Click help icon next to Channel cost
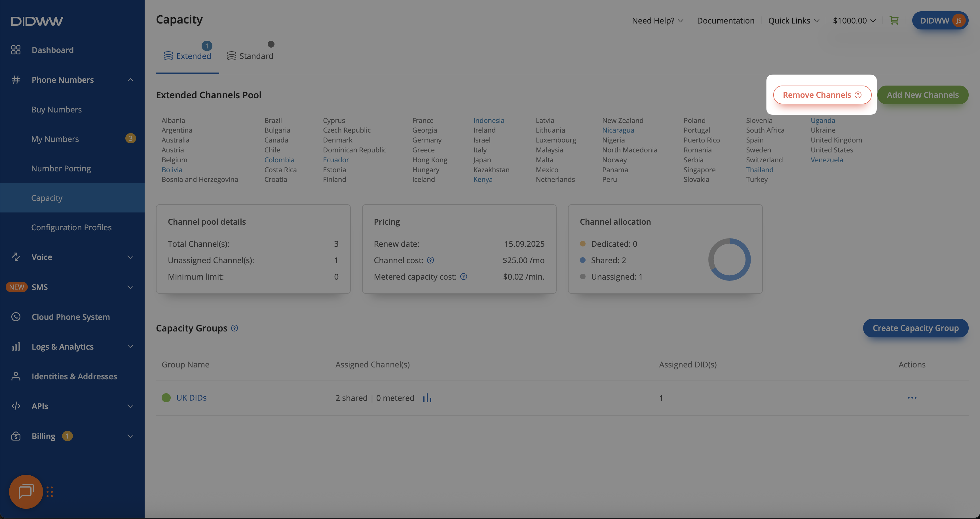980x519 pixels. (x=430, y=260)
